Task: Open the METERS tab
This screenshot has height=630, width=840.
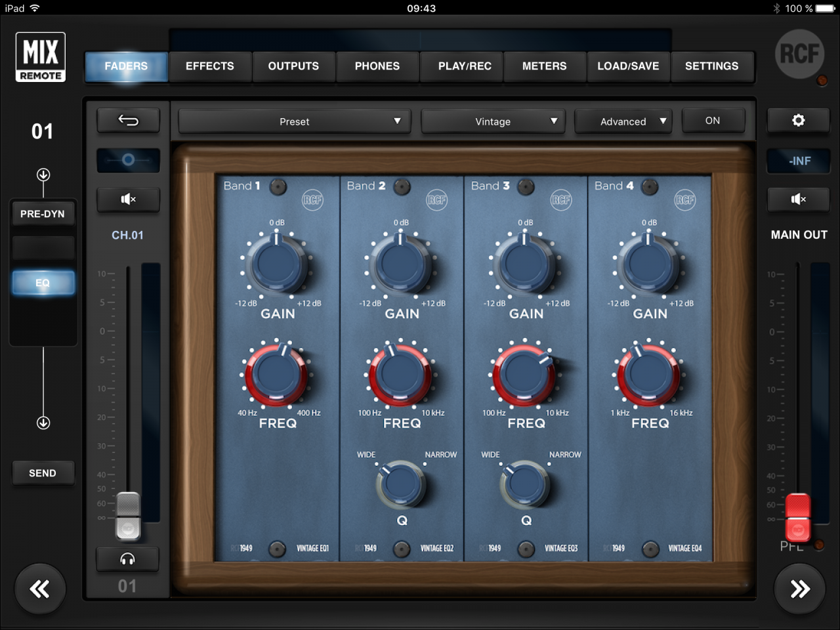Action: (545, 66)
